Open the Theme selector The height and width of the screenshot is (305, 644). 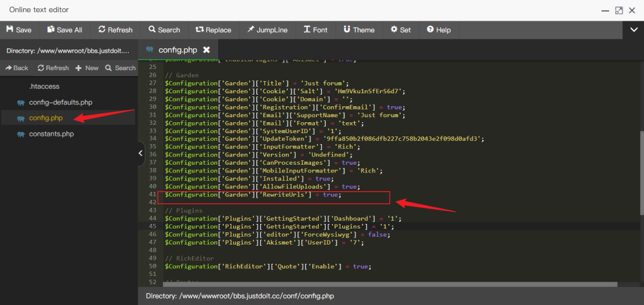(x=359, y=30)
